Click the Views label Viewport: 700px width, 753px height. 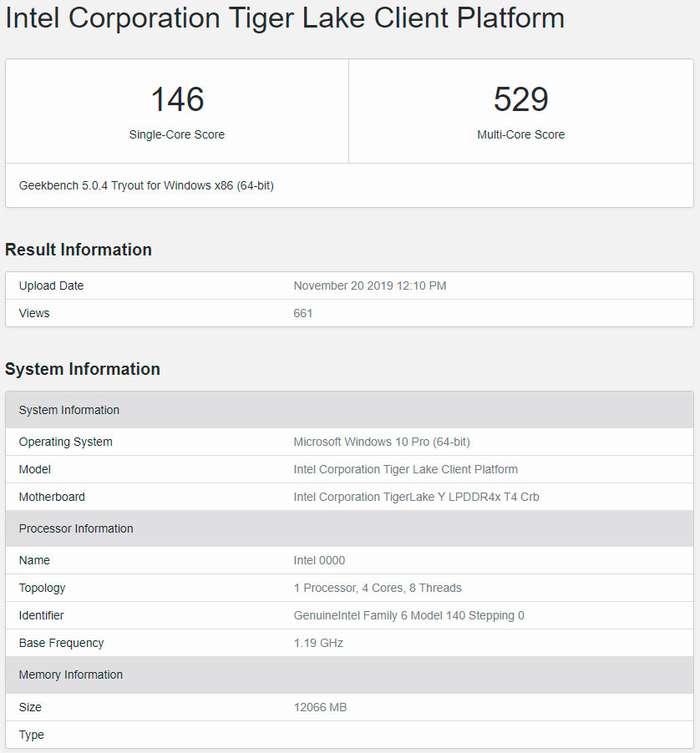(x=34, y=313)
